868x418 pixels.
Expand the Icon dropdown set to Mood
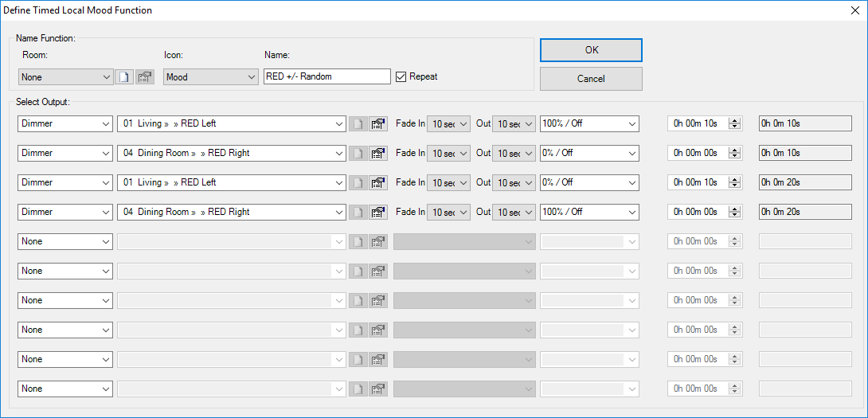tap(210, 77)
